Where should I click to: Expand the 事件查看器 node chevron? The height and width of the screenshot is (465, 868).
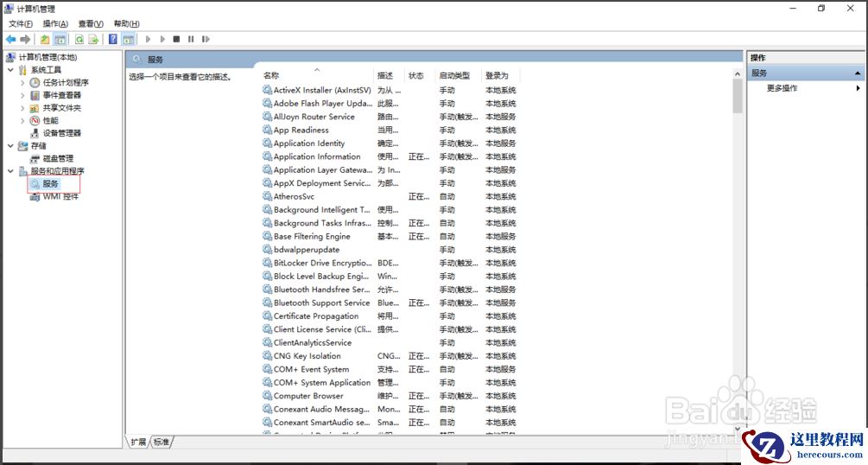[x=22, y=95]
